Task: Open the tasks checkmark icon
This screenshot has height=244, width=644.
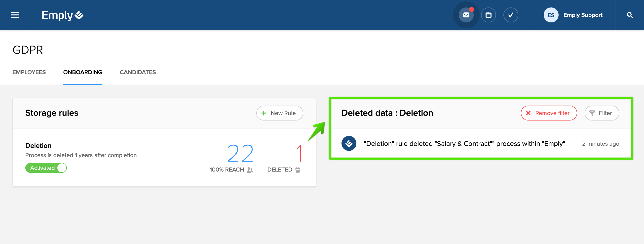Action: pyautogui.click(x=510, y=15)
